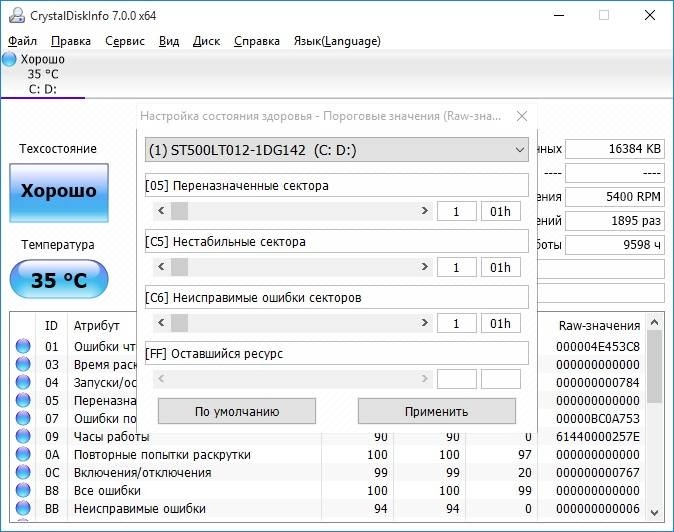Select the Неисправимые ошибки attribute row
The image size is (674, 532).
(328, 509)
